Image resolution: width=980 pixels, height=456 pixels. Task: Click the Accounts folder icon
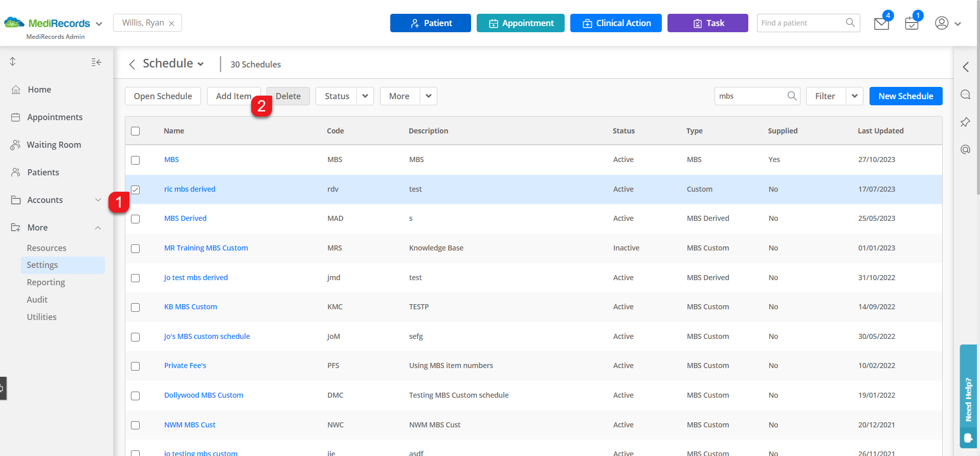coord(16,200)
